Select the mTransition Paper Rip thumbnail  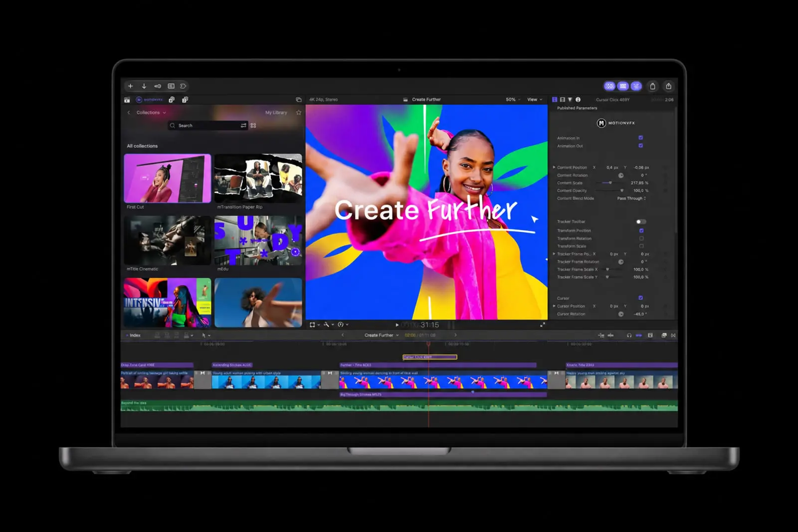click(x=258, y=178)
